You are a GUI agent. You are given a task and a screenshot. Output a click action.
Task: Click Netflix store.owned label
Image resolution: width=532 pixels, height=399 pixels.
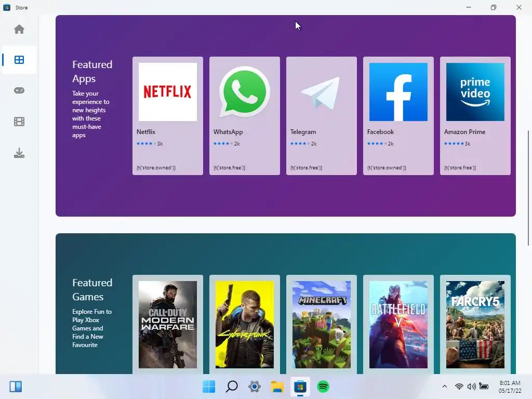point(156,168)
